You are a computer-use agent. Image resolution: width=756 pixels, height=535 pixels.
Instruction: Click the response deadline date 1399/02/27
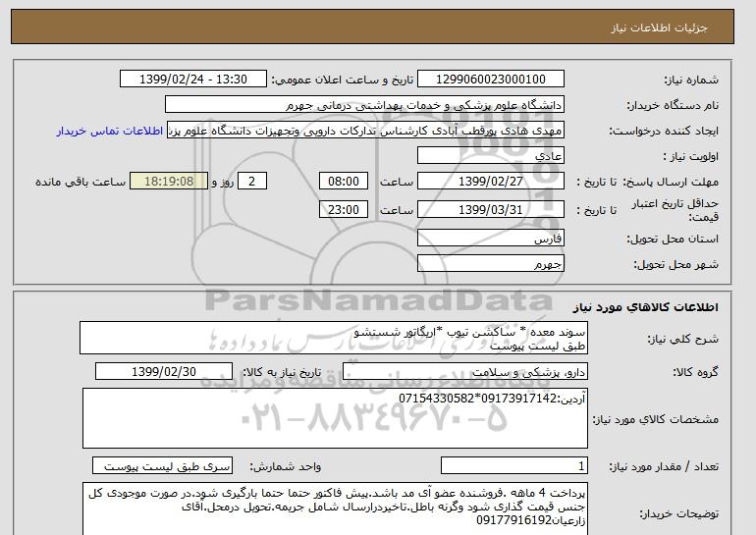[490, 182]
